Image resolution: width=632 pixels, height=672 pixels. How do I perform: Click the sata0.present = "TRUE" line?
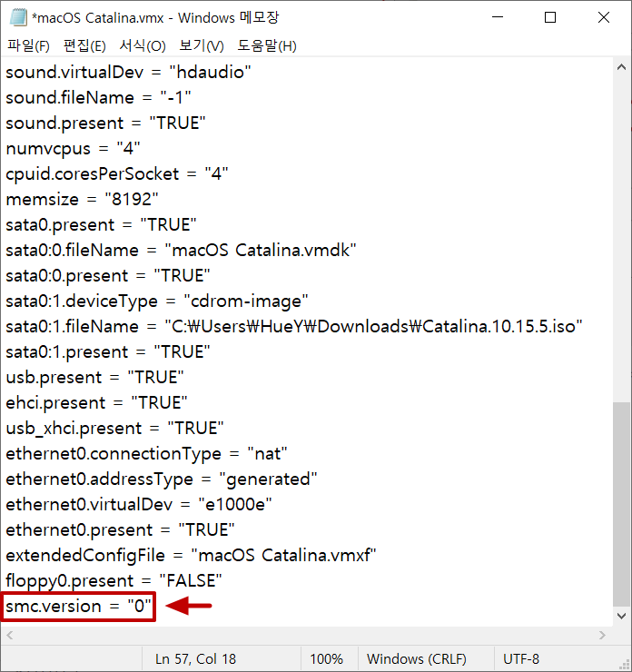[101, 224]
